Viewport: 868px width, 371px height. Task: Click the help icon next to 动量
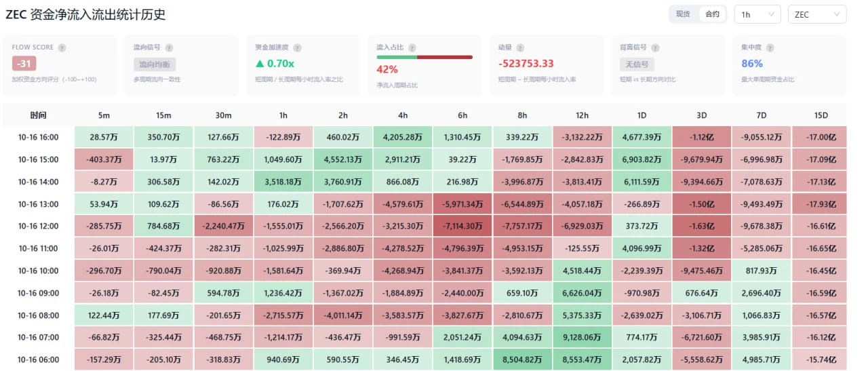pos(520,48)
